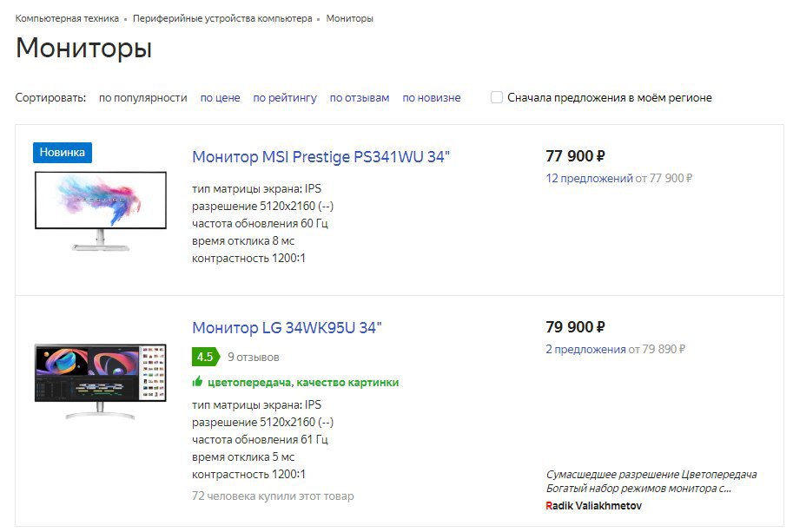
Task: Click the MSI spec частота обновления 60 Гц
Action: click(260, 223)
